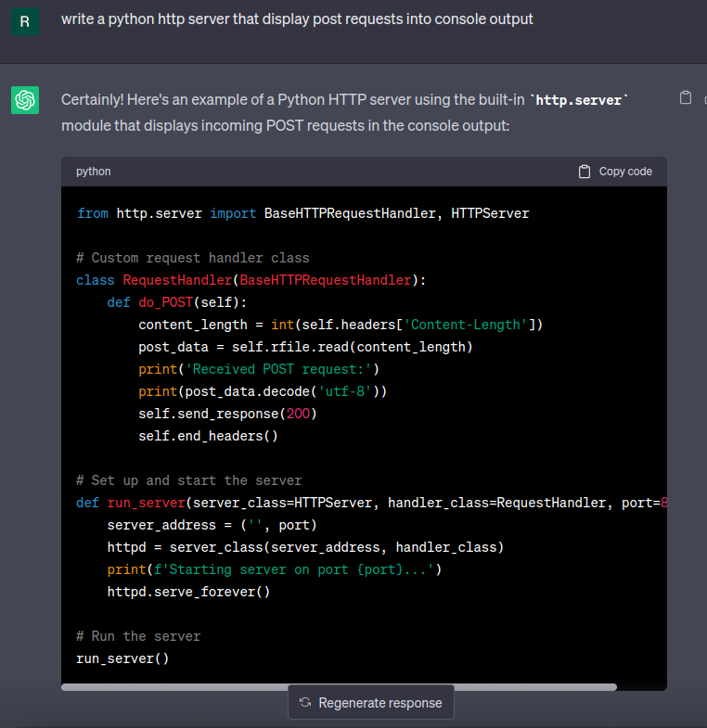Click the 'def do_POST(self):' line
707x728 pixels.
click(176, 302)
